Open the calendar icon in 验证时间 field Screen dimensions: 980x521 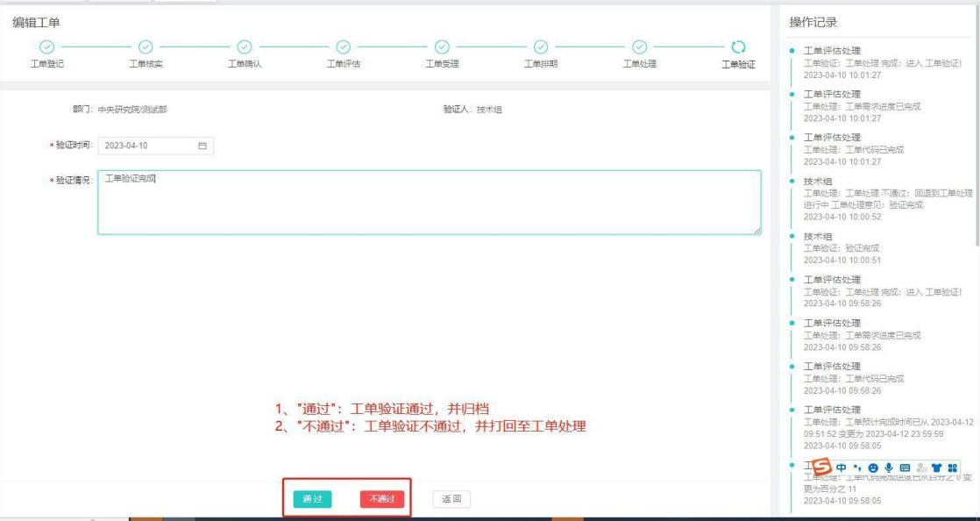(202, 146)
